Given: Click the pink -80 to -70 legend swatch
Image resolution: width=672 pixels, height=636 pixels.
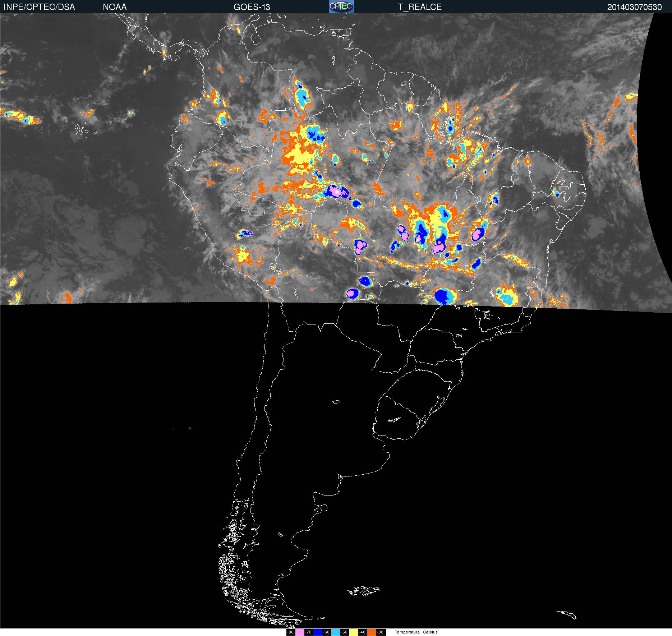Looking at the screenshot, I should click(300, 632).
